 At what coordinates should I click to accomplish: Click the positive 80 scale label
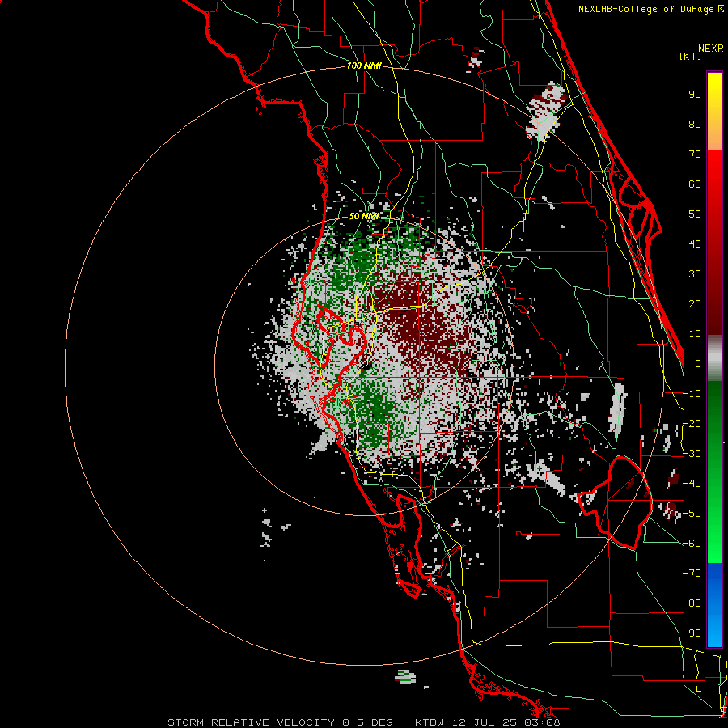695,125
